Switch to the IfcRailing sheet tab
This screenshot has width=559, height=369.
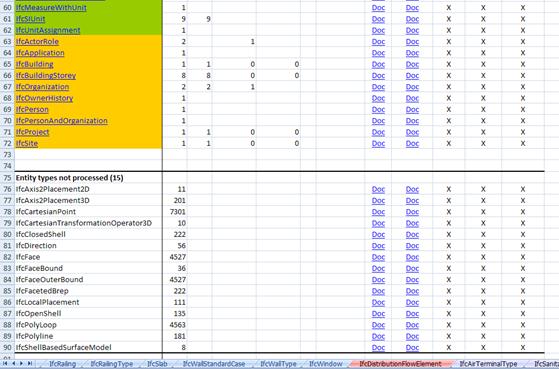pyautogui.click(x=62, y=364)
